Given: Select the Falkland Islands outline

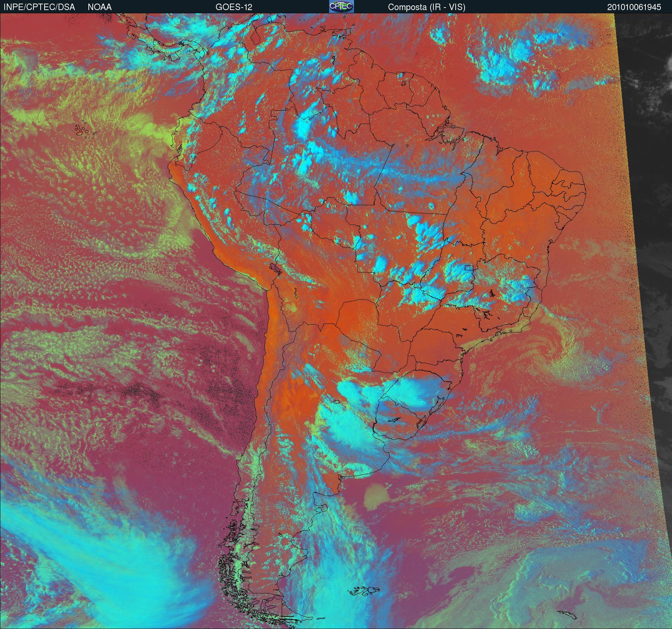Looking at the screenshot, I should (x=365, y=591).
